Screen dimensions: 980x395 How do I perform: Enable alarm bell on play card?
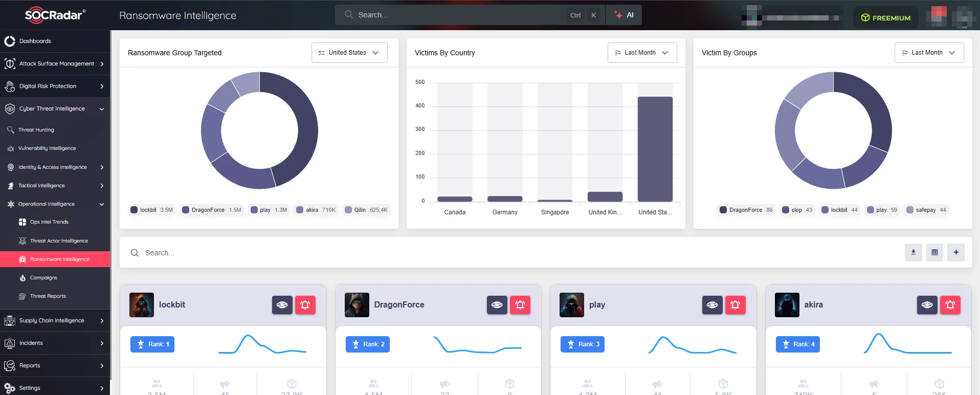pyautogui.click(x=736, y=305)
